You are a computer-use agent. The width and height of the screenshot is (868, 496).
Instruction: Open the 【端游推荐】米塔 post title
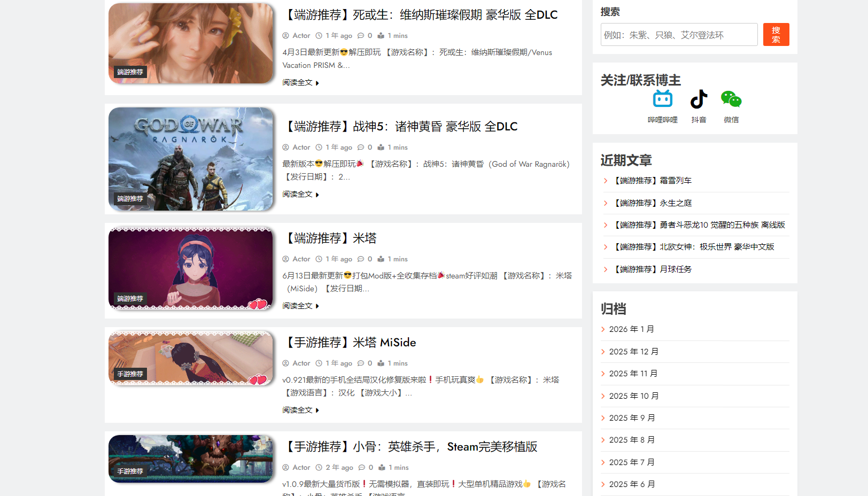click(330, 238)
